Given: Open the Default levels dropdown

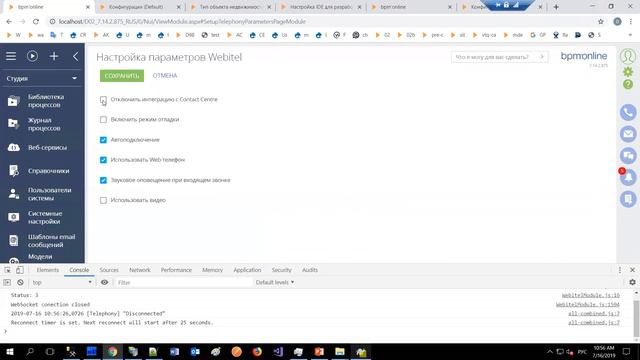Looking at the screenshot, I should point(275,282).
